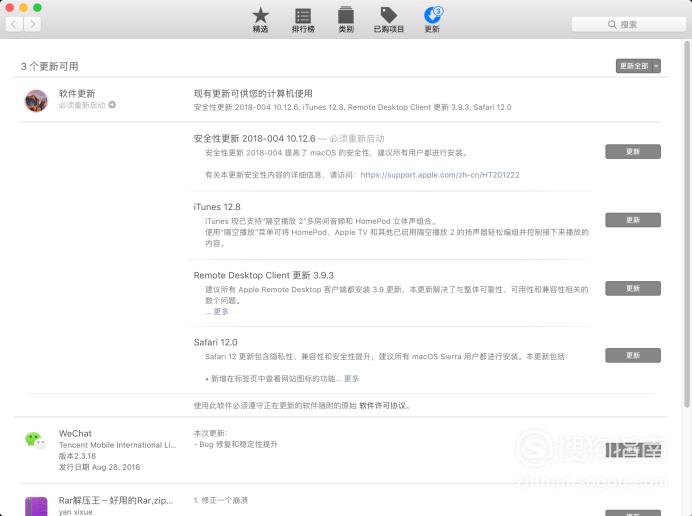
Task: Click the green zoom window button
Action: tap(38, 8)
